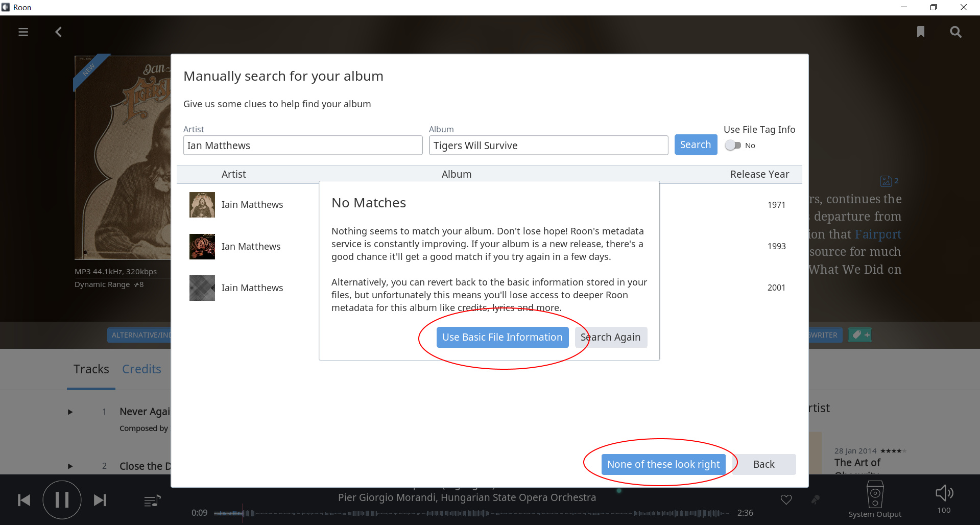Image resolution: width=980 pixels, height=525 pixels.
Task: Open the Fairport link in review
Action: pos(878,234)
